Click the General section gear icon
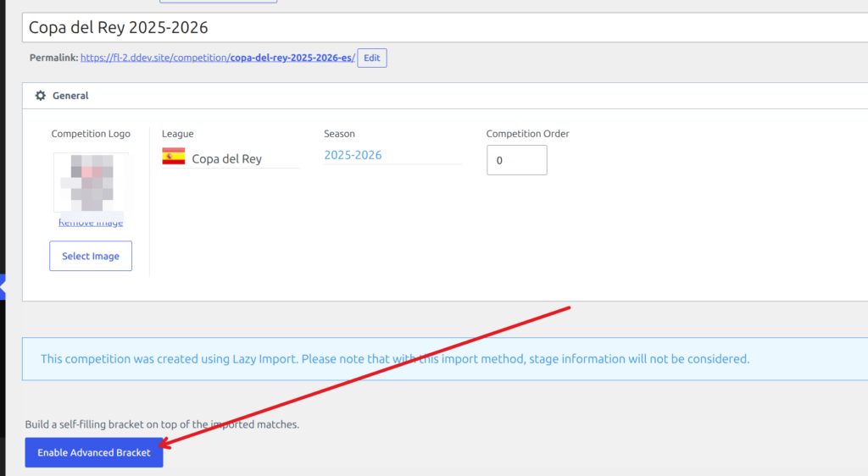The image size is (868, 476). point(41,96)
